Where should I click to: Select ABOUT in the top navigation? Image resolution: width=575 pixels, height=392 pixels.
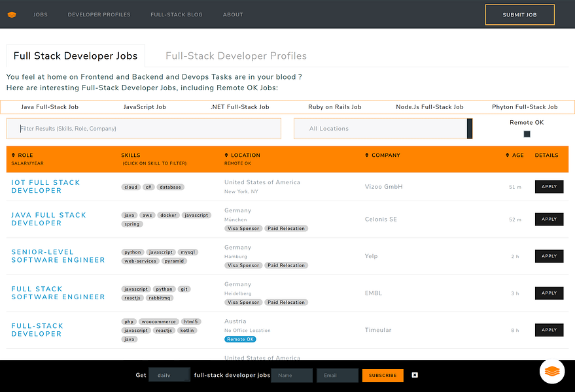(x=233, y=14)
